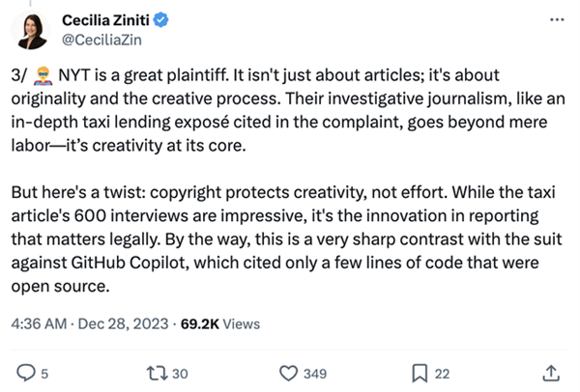Click the paragraph starting 'NYT is a great plaintiff'
The image size is (580, 392).
[x=288, y=110]
